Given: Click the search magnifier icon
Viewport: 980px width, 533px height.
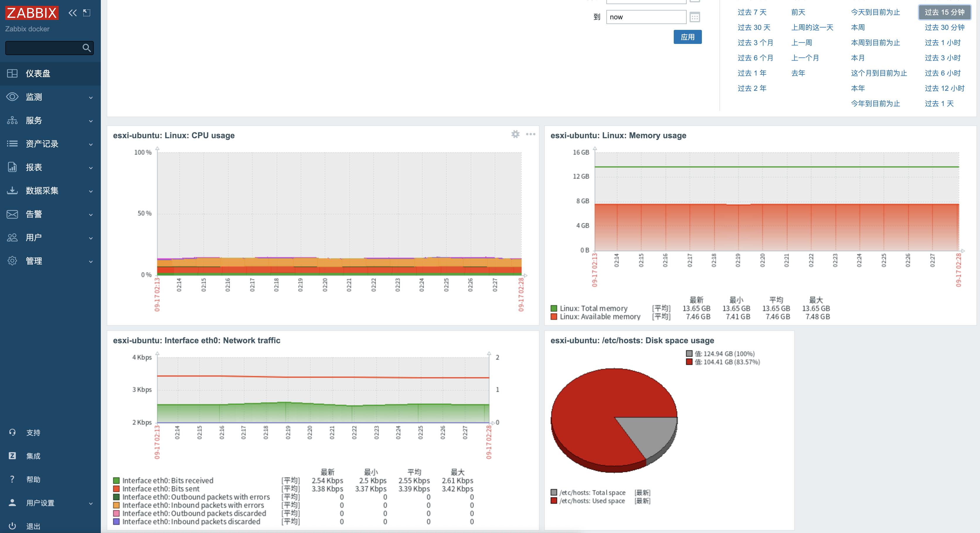Looking at the screenshot, I should 86,48.
